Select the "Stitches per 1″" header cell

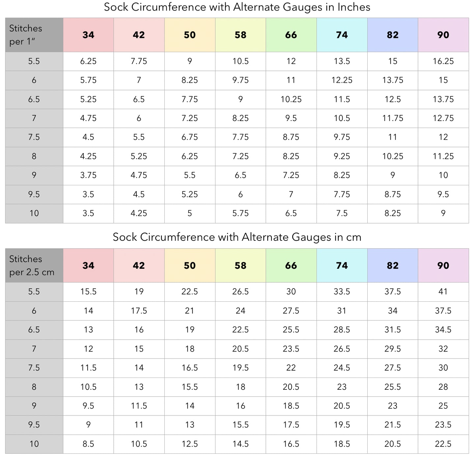coord(34,35)
